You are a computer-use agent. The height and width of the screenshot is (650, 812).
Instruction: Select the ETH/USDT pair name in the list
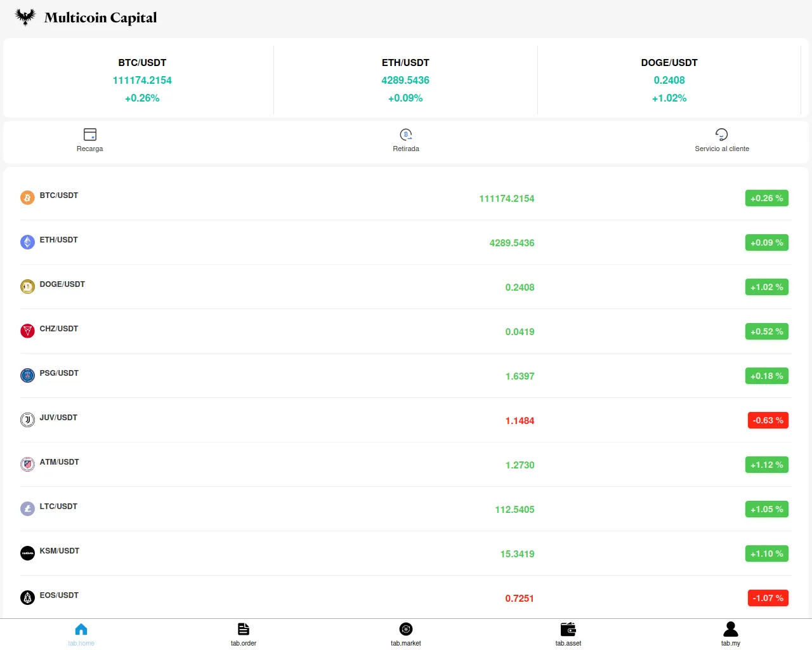(x=59, y=240)
